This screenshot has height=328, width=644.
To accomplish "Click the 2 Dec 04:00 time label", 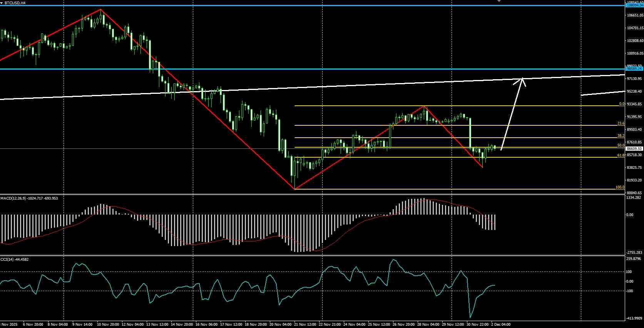I will coord(501,325).
